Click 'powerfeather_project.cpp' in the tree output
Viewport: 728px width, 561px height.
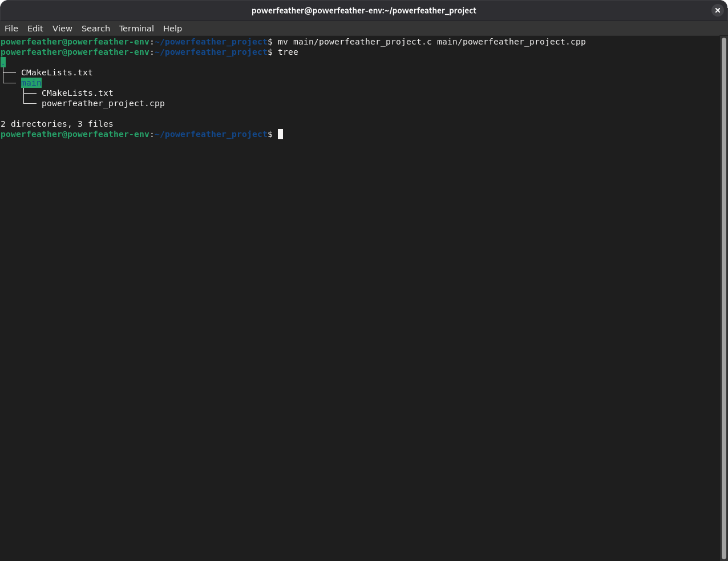coord(103,103)
